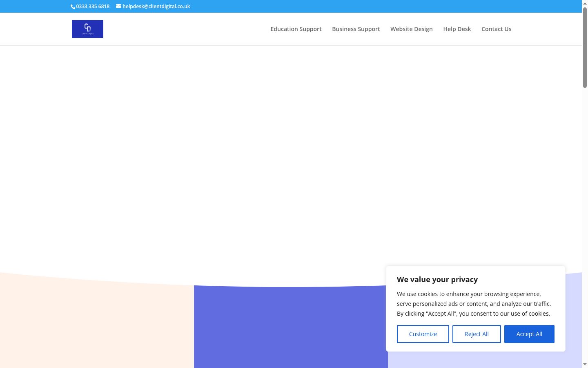Screen dimensions: 588x368
Task: Reject all cookies
Action: pyautogui.click(x=477, y=334)
